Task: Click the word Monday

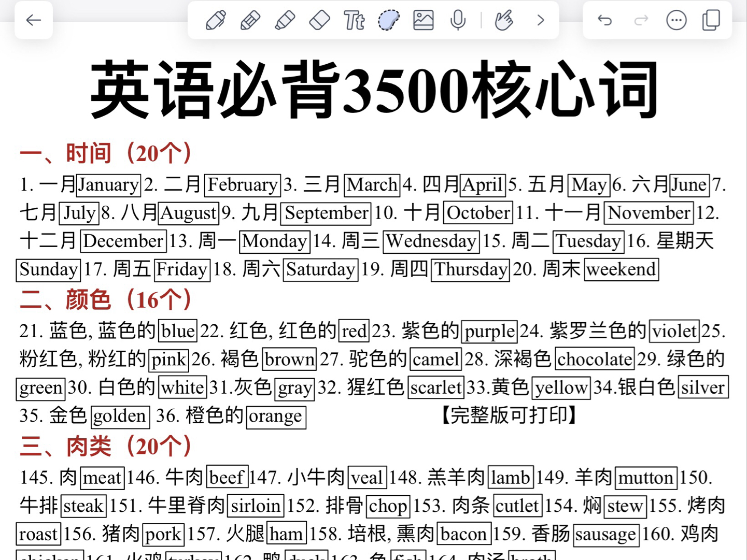Action: [x=275, y=241]
